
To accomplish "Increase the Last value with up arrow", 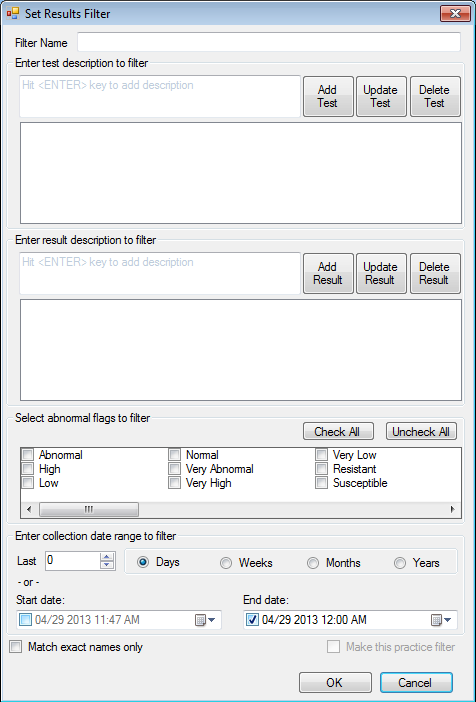I will 107,557.
